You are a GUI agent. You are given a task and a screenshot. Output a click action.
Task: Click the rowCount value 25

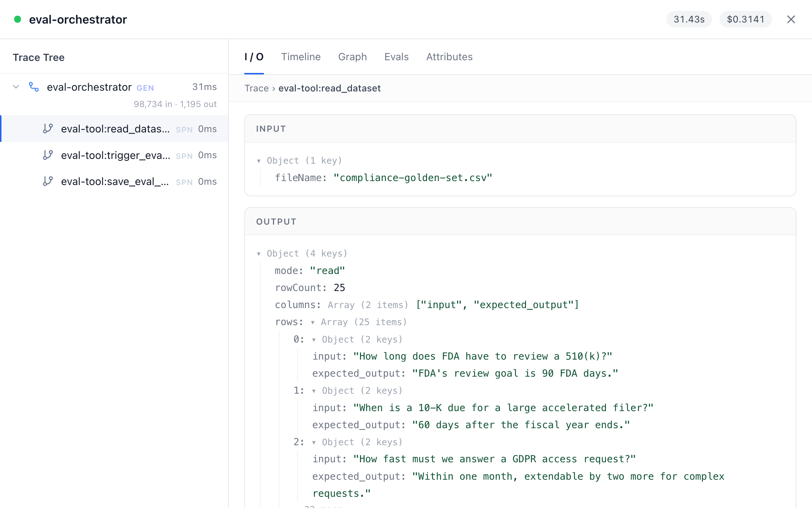click(x=339, y=288)
